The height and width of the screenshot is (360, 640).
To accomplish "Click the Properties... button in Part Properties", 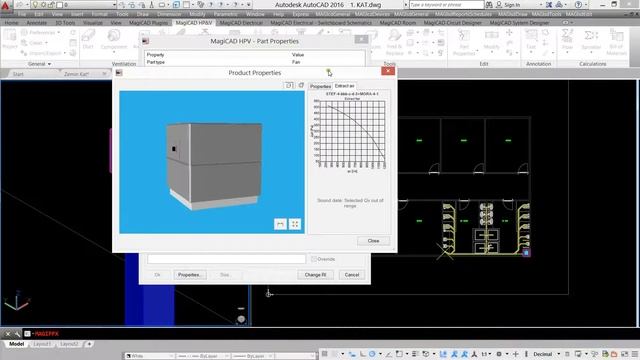I will [x=189, y=275].
